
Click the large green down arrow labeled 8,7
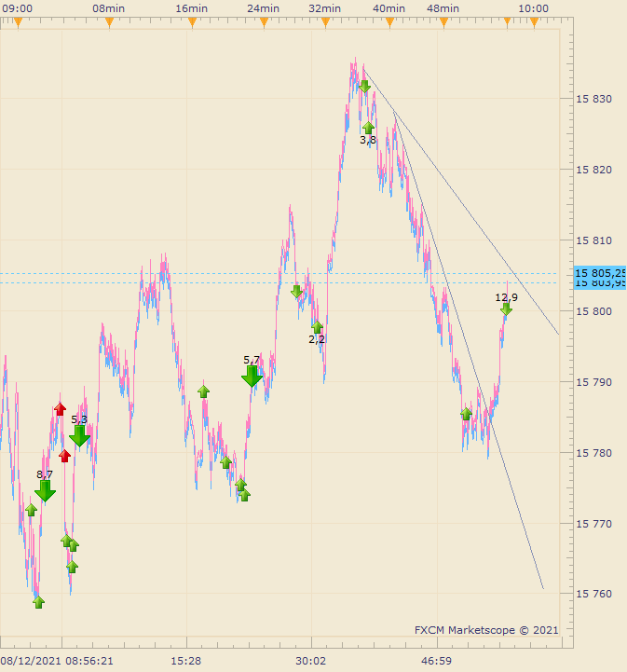(45, 490)
